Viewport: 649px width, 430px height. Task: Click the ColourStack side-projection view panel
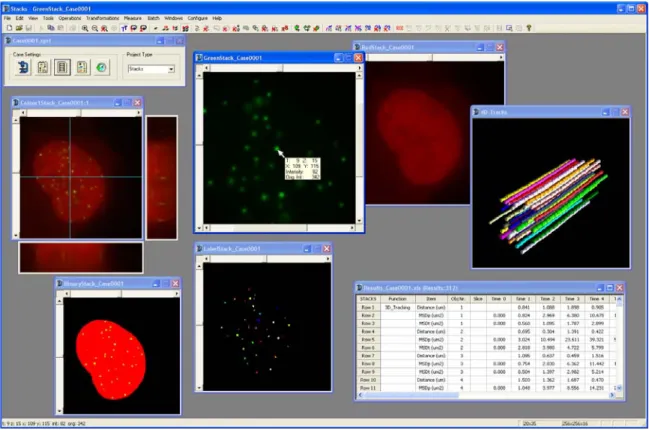161,178
